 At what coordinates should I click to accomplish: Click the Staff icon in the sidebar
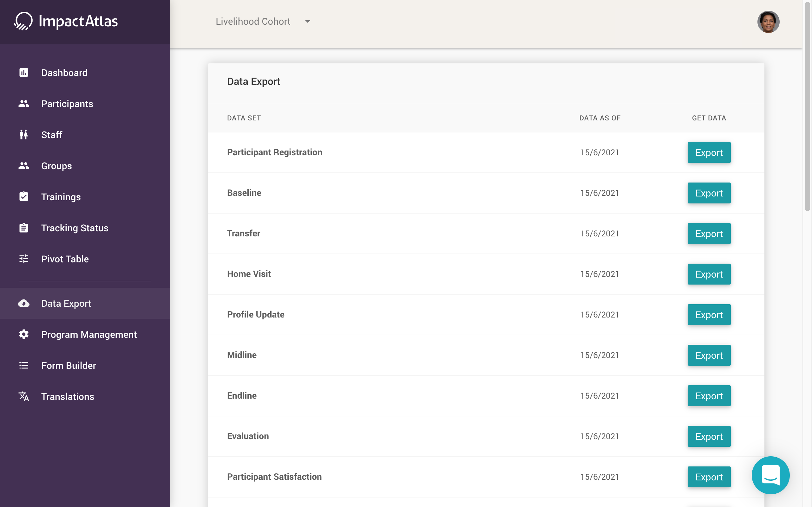(23, 135)
